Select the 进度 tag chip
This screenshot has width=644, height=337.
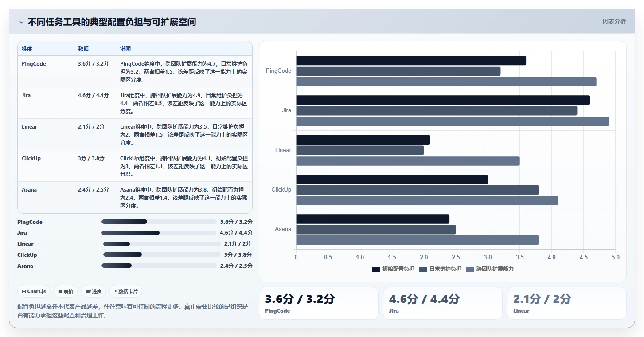pyautogui.click(x=94, y=291)
